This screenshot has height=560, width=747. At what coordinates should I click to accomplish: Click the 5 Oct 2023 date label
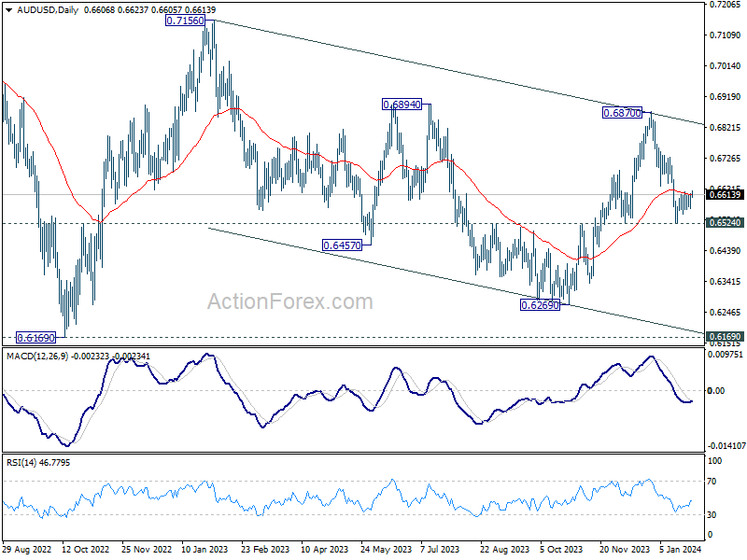(x=561, y=549)
